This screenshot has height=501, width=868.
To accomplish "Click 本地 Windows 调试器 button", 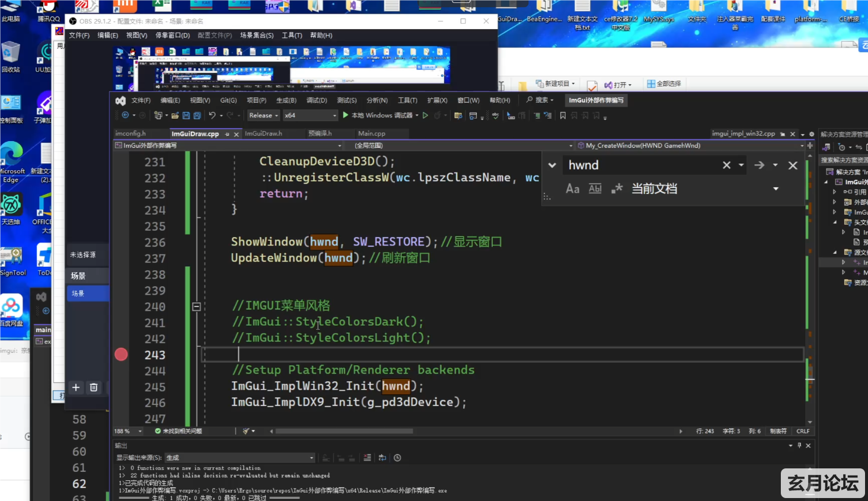I will (381, 115).
